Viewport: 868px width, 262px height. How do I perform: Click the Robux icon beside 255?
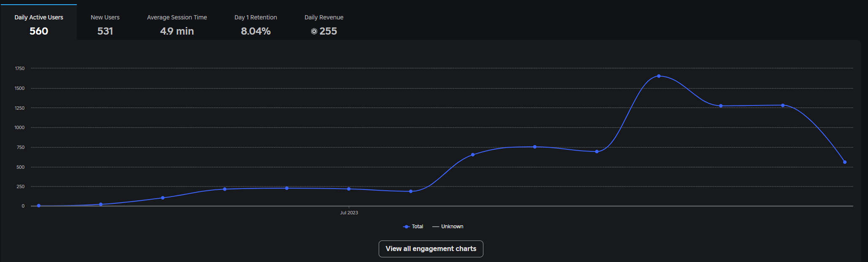[314, 31]
